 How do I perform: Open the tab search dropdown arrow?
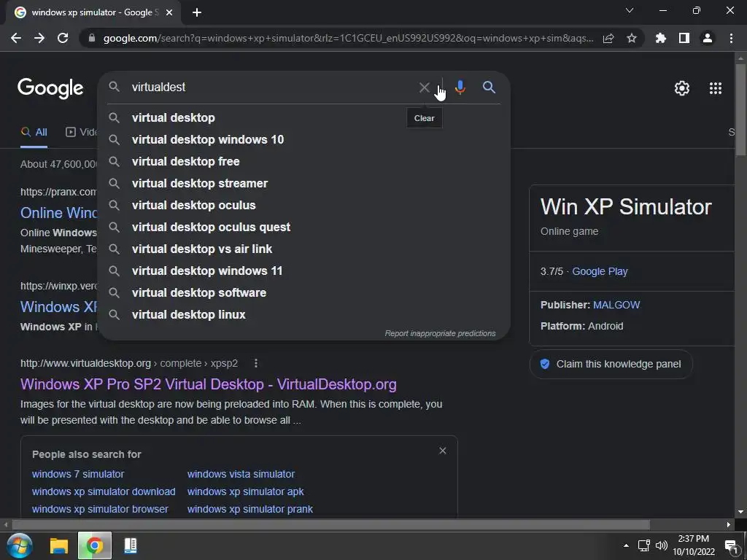pos(630,10)
